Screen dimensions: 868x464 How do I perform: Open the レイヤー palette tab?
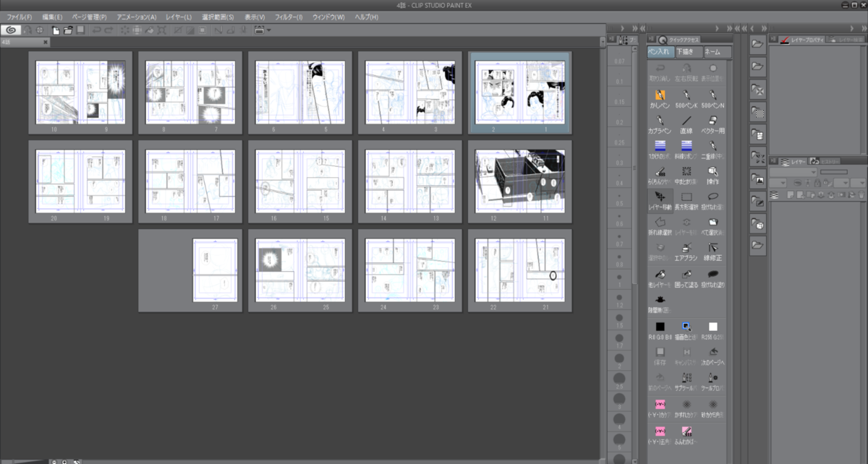[x=793, y=160]
